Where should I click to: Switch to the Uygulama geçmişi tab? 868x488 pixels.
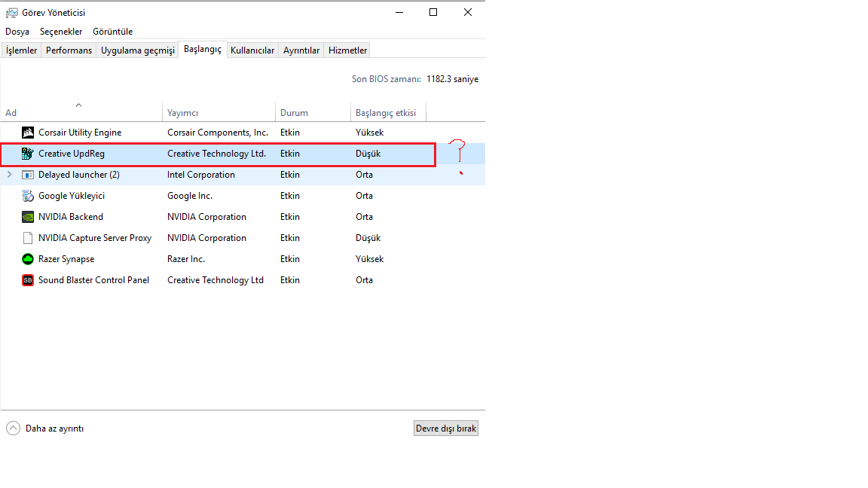click(138, 50)
